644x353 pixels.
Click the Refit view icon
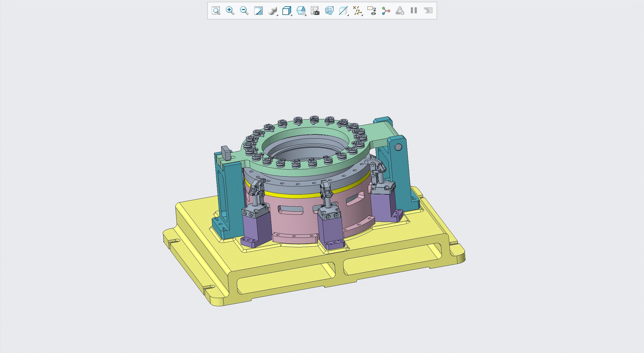click(x=216, y=11)
